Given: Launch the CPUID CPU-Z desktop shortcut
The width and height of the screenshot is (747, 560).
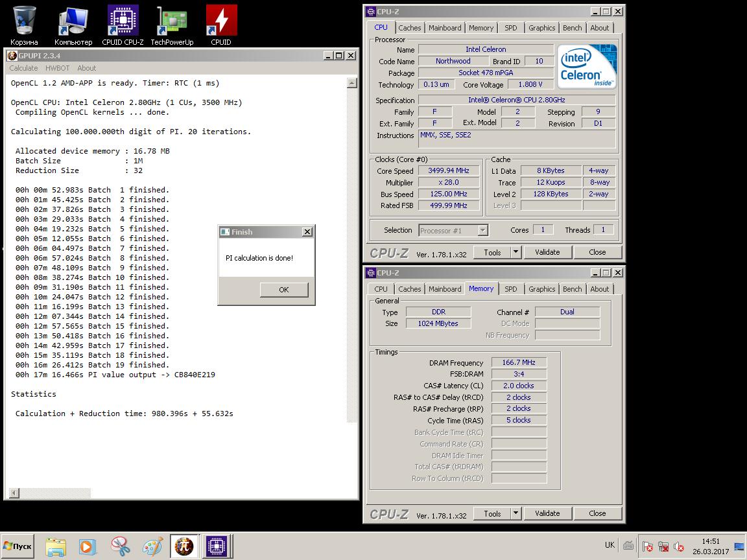Looking at the screenshot, I should coord(123,26).
